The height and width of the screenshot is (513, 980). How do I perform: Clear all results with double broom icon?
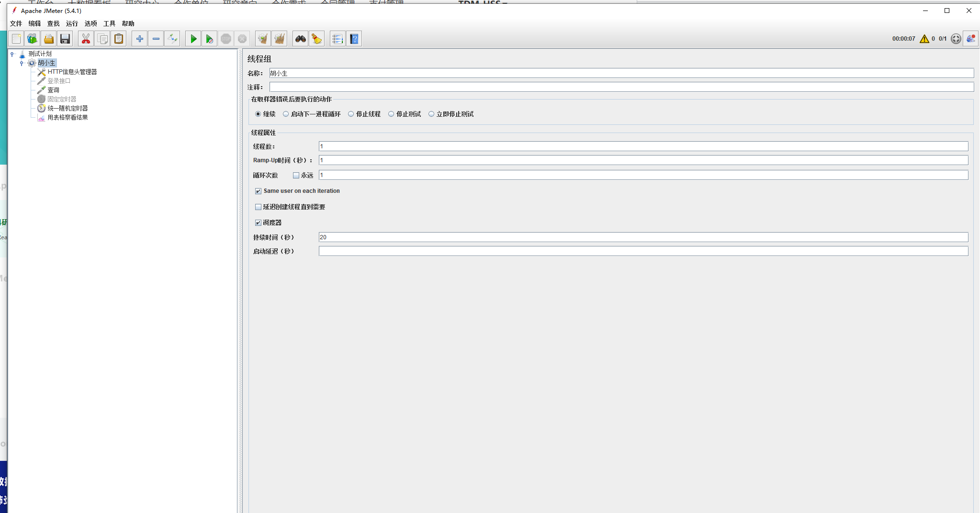[x=280, y=39]
